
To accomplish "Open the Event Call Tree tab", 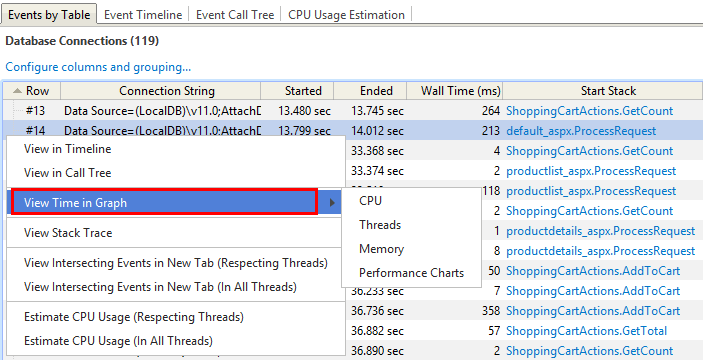I will [235, 15].
